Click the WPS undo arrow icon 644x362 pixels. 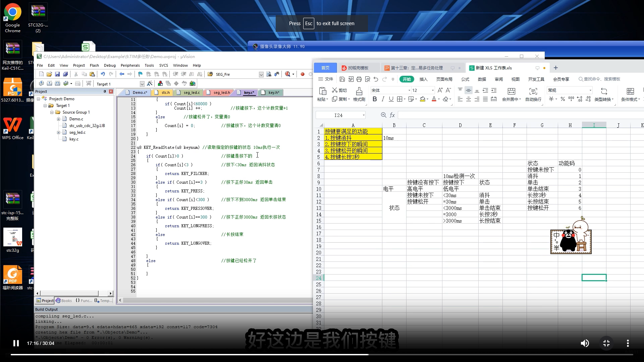[376, 79]
